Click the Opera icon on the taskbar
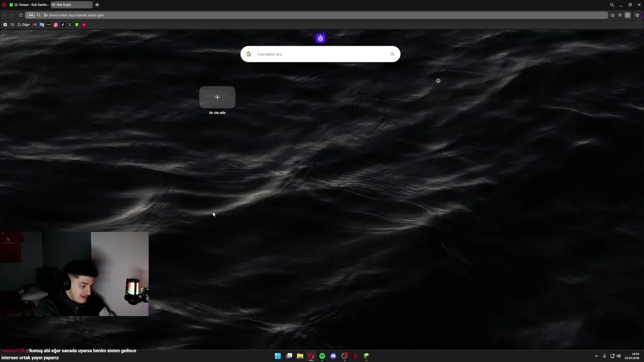The width and height of the screenshot is (644, 362). click(x=311, y=356)
